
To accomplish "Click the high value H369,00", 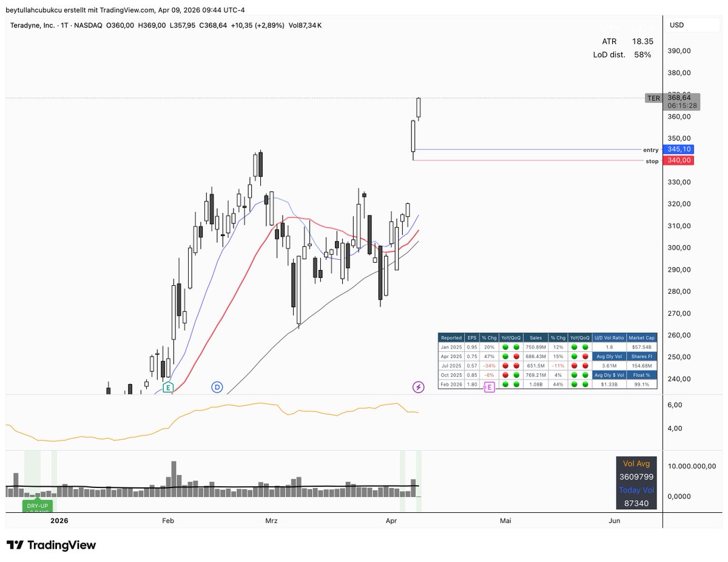I will 152,25.
